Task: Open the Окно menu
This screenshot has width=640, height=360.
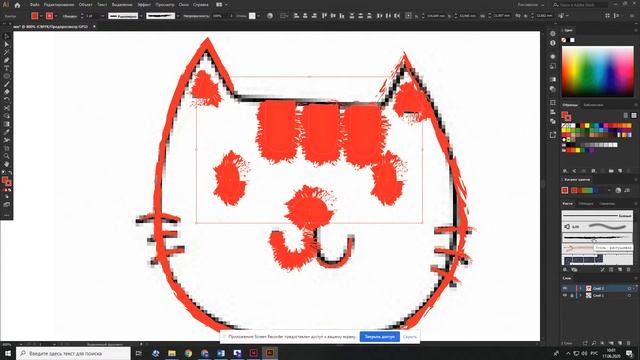Action: pyautogui.click(x=184, y=5)
